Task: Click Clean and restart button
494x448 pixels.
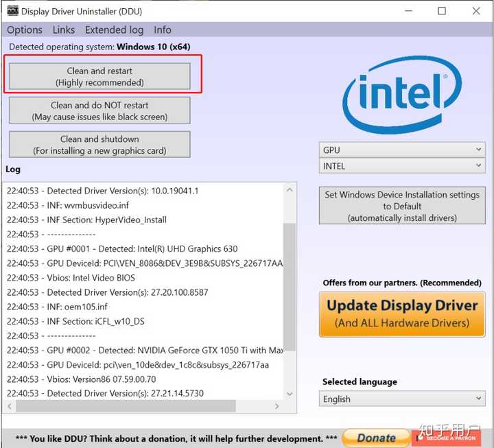Action: coord(99,76)
